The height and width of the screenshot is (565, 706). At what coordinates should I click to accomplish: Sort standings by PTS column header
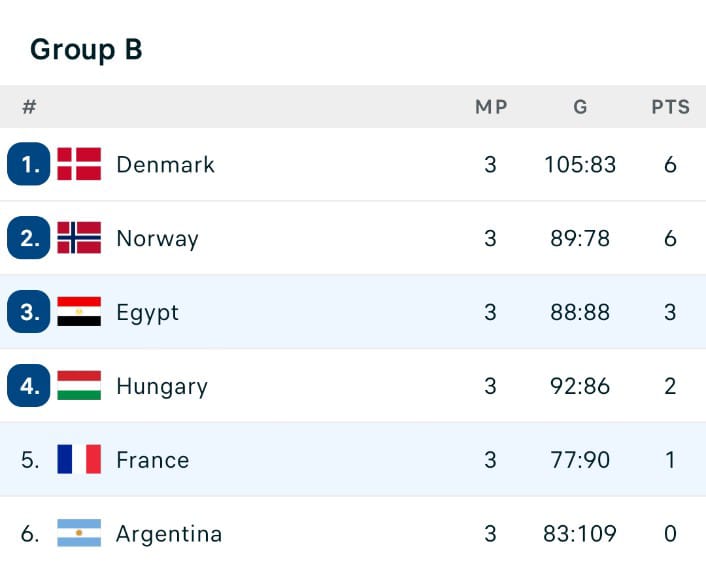(670, 107)
